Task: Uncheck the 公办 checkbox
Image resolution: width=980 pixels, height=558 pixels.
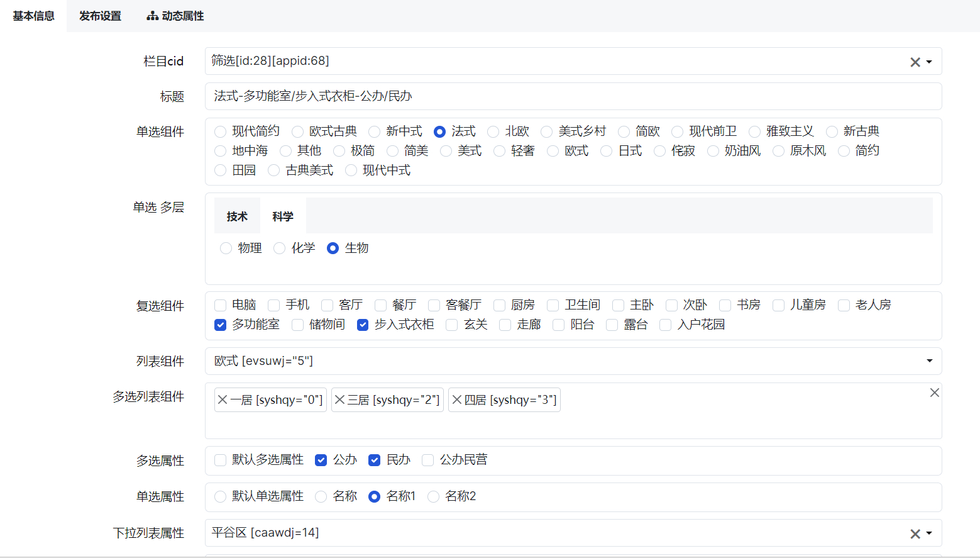Action: [321, 460]
